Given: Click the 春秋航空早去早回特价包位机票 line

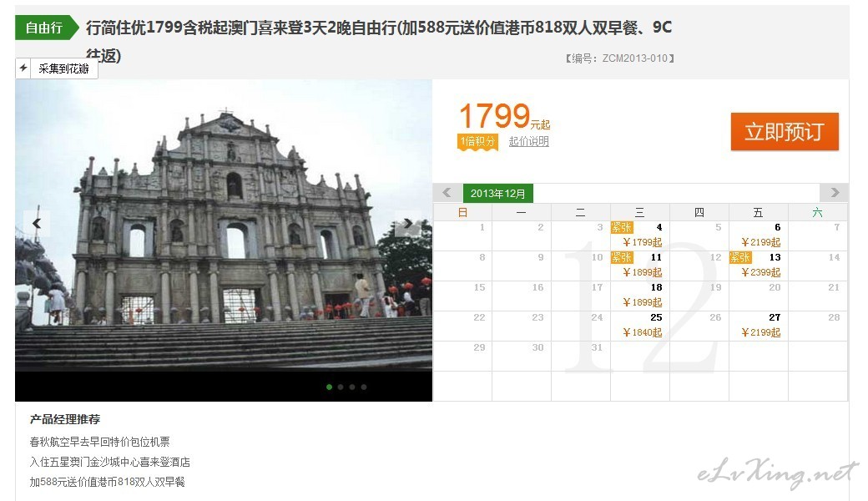Looking at the screenshot, I should coord(99,442).
